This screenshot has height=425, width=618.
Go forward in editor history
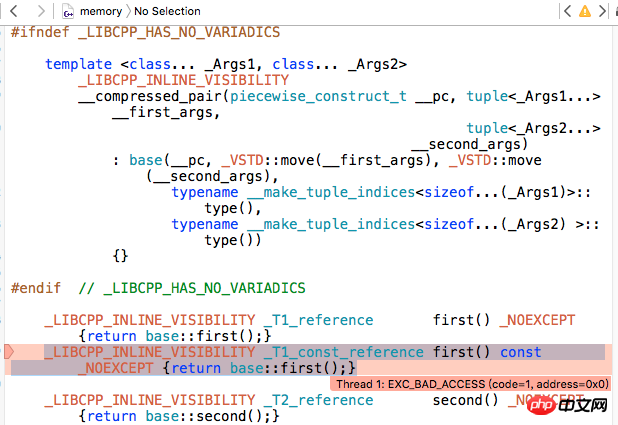click(40, 11)
